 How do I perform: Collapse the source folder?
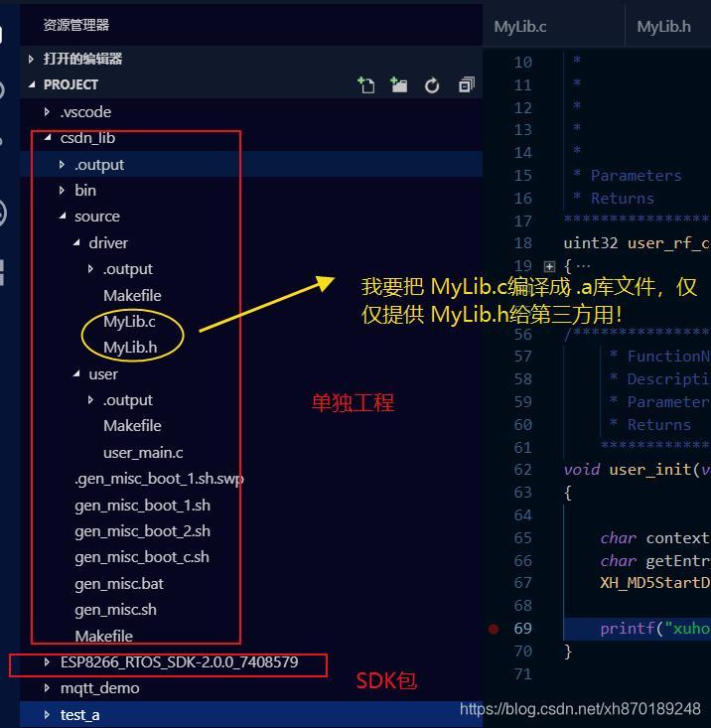63,216
